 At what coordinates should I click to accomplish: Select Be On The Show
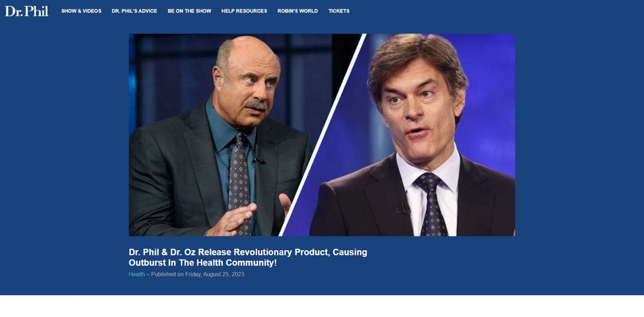[189, 11]
